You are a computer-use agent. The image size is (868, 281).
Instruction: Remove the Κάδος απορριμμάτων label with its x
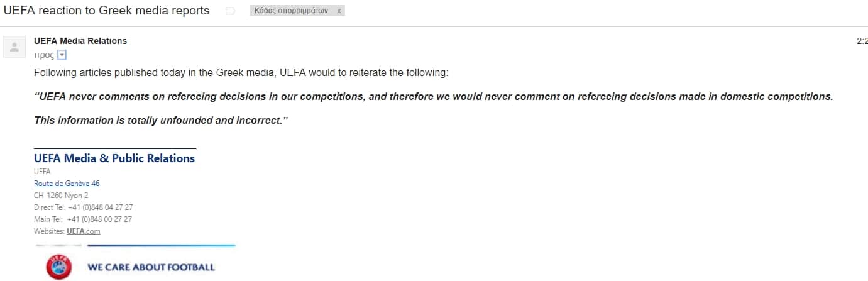(x=339, y=11)
